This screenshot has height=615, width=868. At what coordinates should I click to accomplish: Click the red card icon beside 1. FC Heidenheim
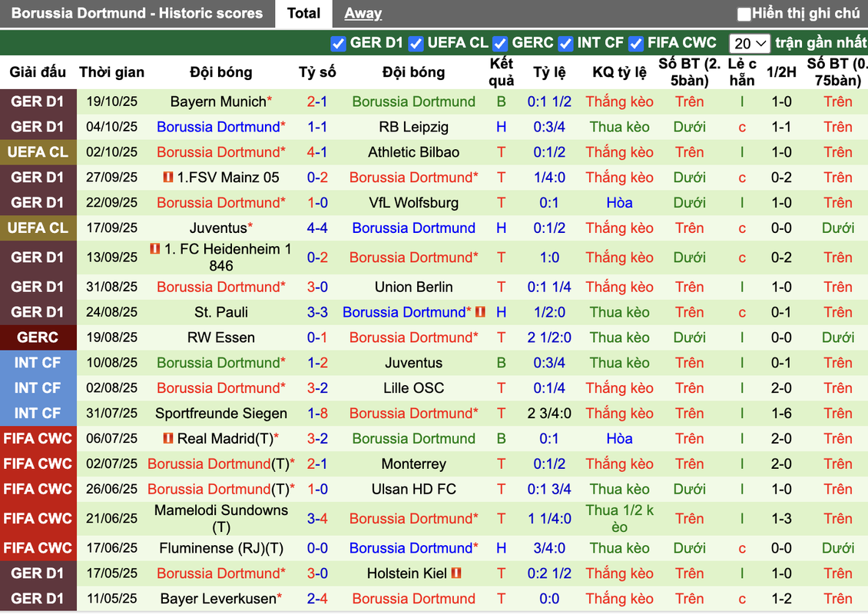point(155,249)
